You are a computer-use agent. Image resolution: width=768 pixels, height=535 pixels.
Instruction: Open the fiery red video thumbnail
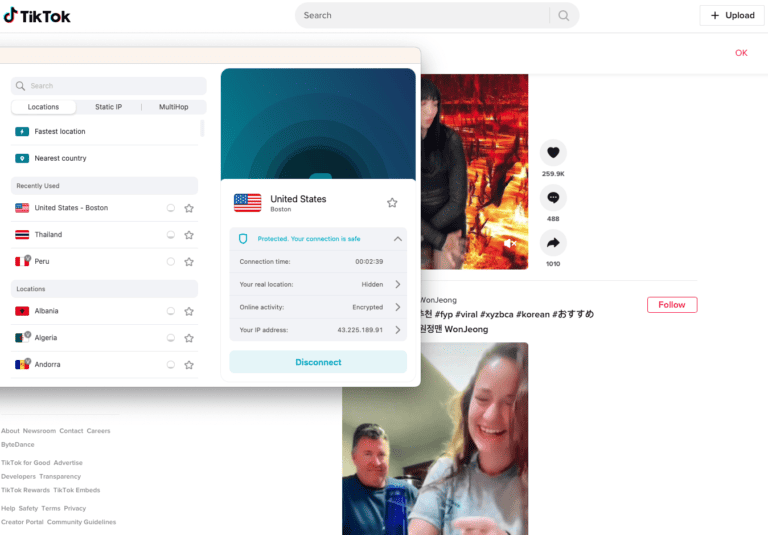[474, 171]
